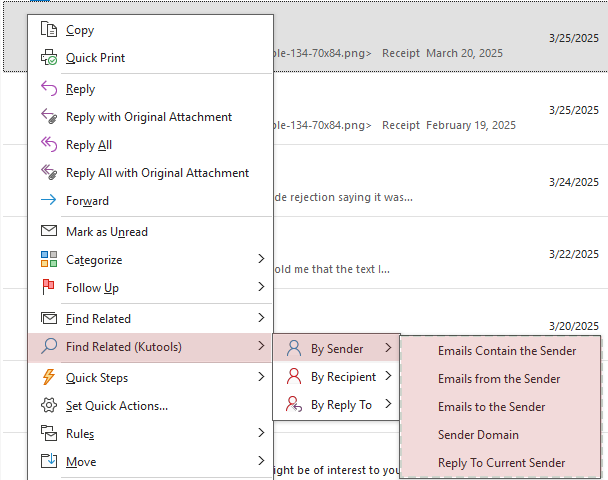608x480 pixels.
Task: Choose Emails from the Sender
Action: (499, 379)
